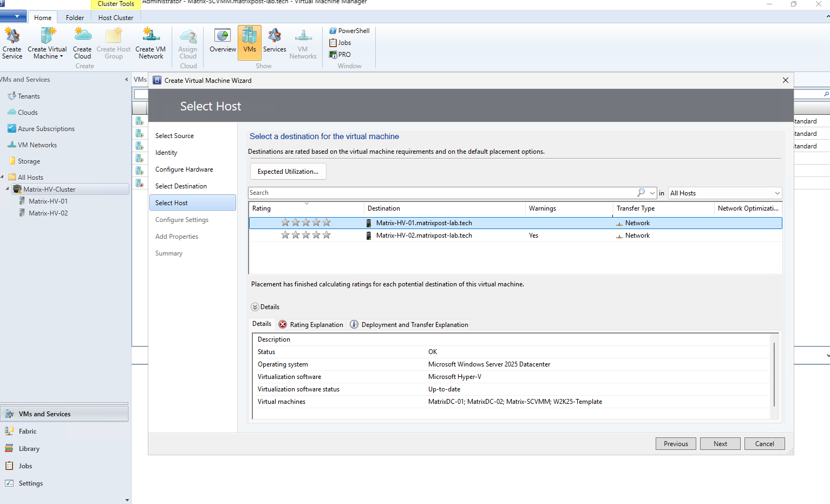The image size is (830, 504).
Task: Open the application menu button at top-left
Action: point(13,16)
